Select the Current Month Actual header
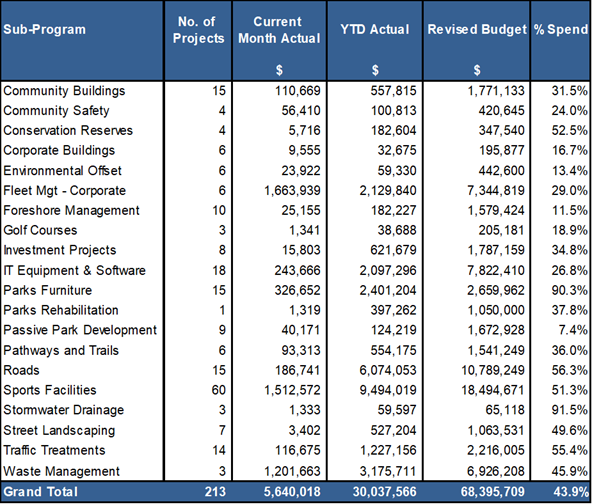 (x=279, y=30)
